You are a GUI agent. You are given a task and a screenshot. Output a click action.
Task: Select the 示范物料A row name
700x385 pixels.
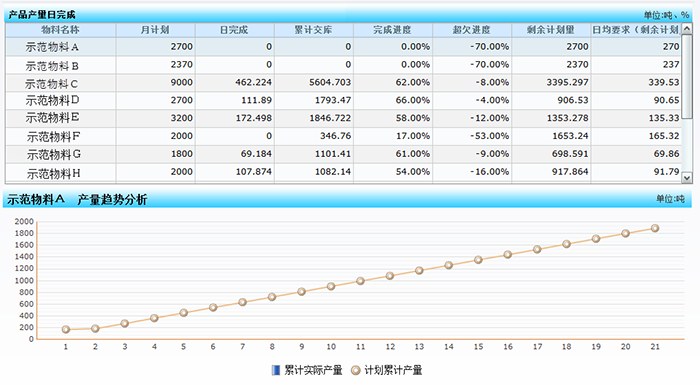click(52, 47)
